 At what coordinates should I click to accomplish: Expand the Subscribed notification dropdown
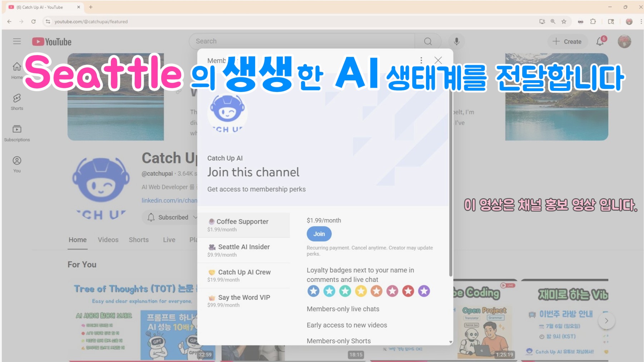[x=195, y=217]
